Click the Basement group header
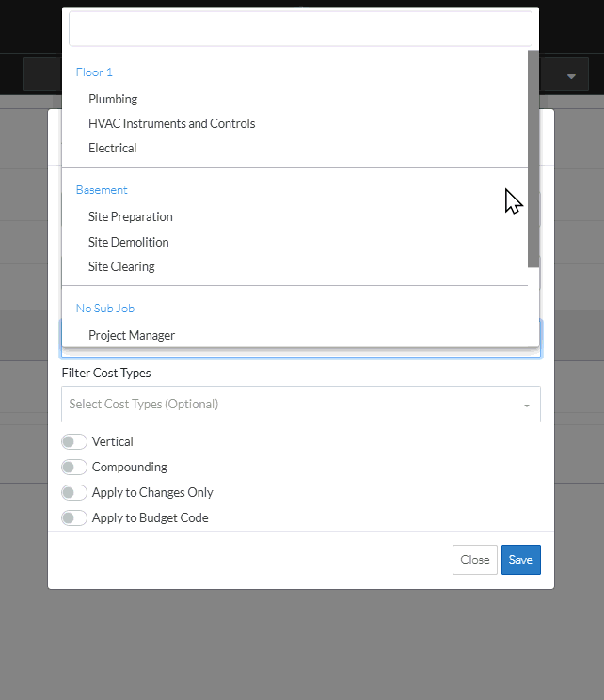 coord(102,190)
